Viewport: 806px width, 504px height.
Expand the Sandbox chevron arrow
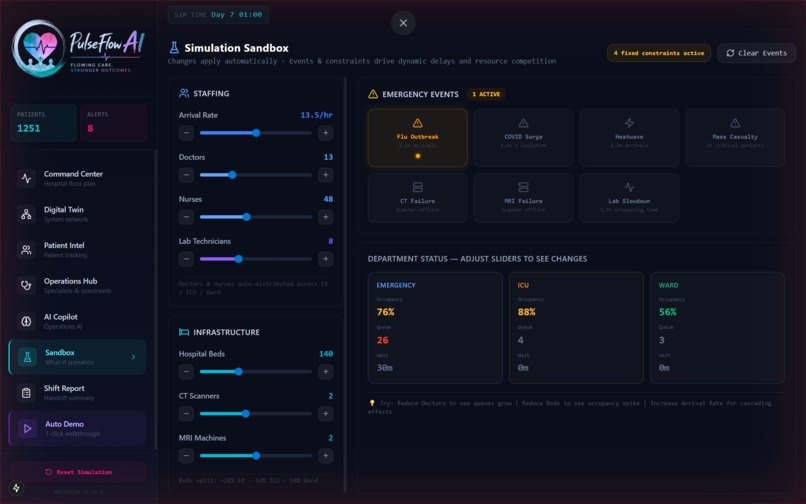[134, 357]
